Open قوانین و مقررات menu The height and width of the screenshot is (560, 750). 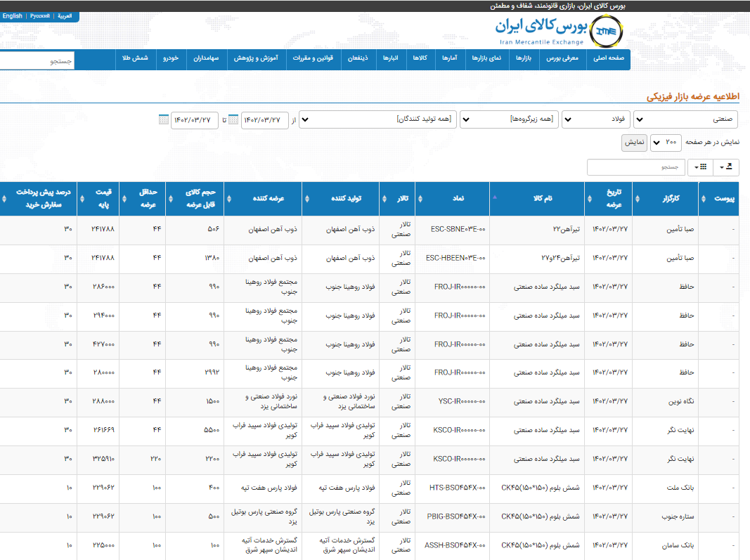[313, 58]
